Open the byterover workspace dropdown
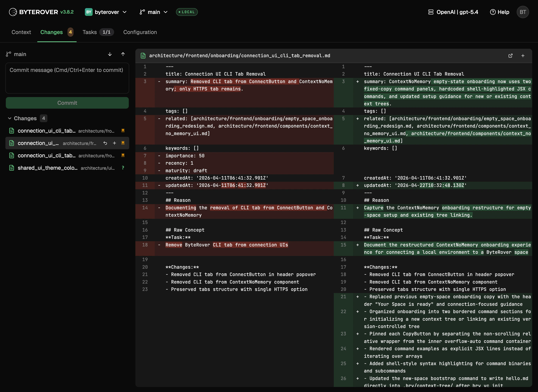The height and width of the screenshot is (392, 538). (x=106, y=12)
